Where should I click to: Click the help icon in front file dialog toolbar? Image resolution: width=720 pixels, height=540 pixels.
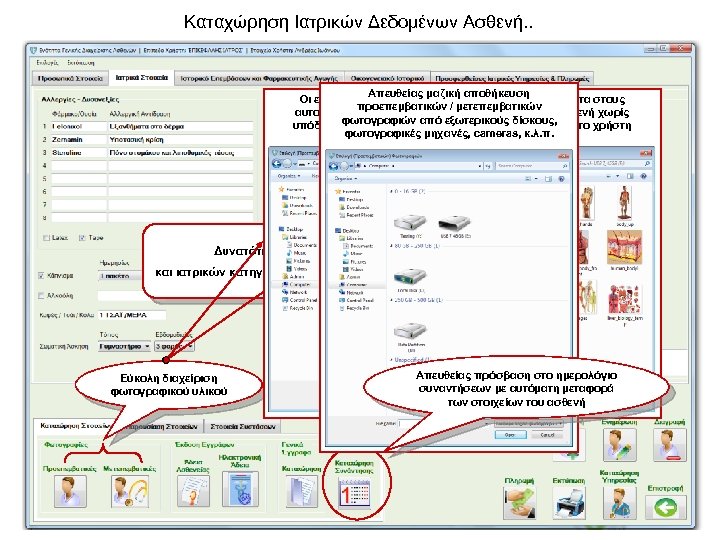pyautogui.click(x=561, y=179)
